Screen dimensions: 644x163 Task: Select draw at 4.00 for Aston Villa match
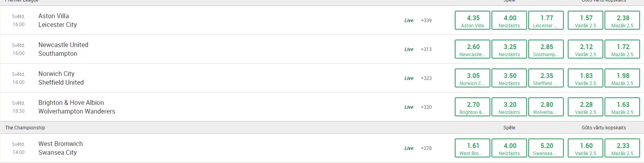point(510,20)
